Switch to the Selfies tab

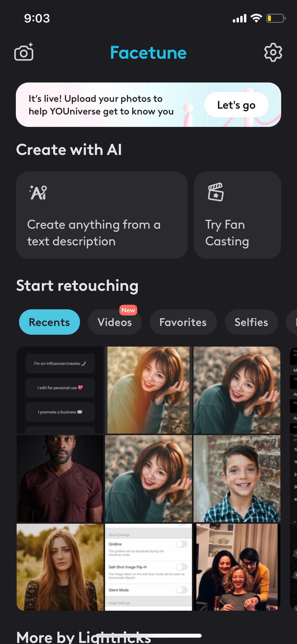point(251,322)
